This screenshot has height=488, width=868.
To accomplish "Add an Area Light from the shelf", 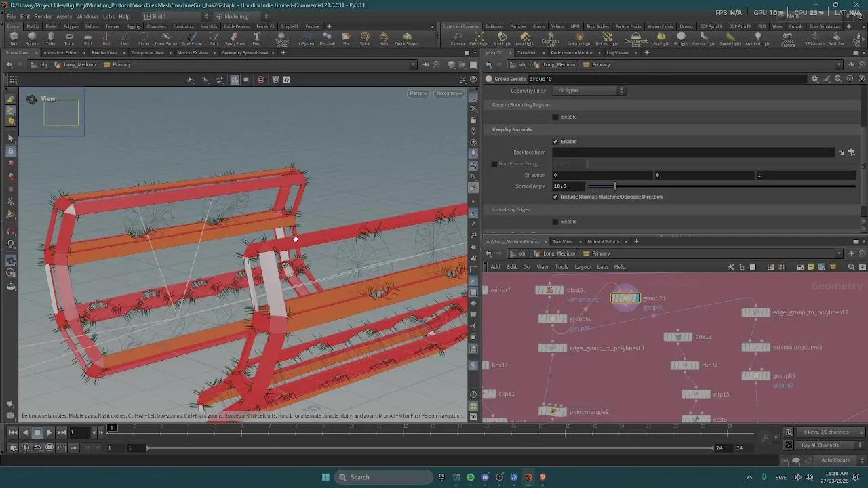I will (x=524, y=39).
